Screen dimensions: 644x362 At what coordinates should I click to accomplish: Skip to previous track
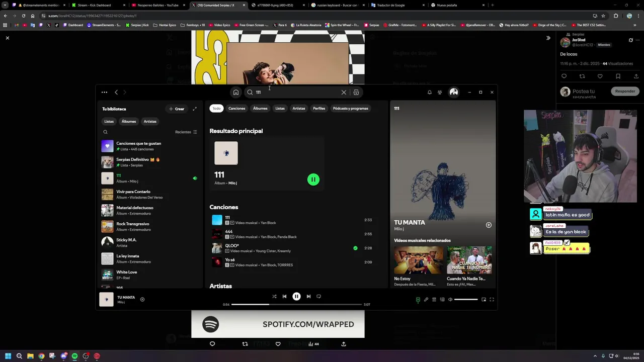284,296
